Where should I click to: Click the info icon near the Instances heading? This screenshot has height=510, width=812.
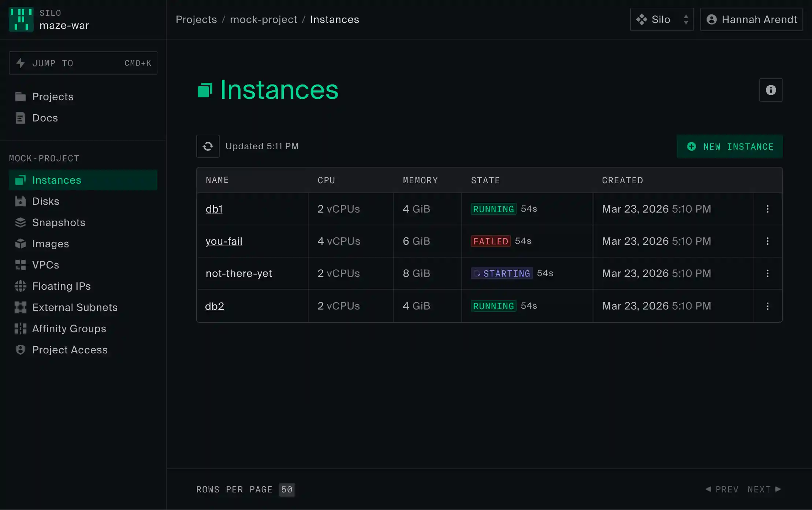tap(771, 90)
